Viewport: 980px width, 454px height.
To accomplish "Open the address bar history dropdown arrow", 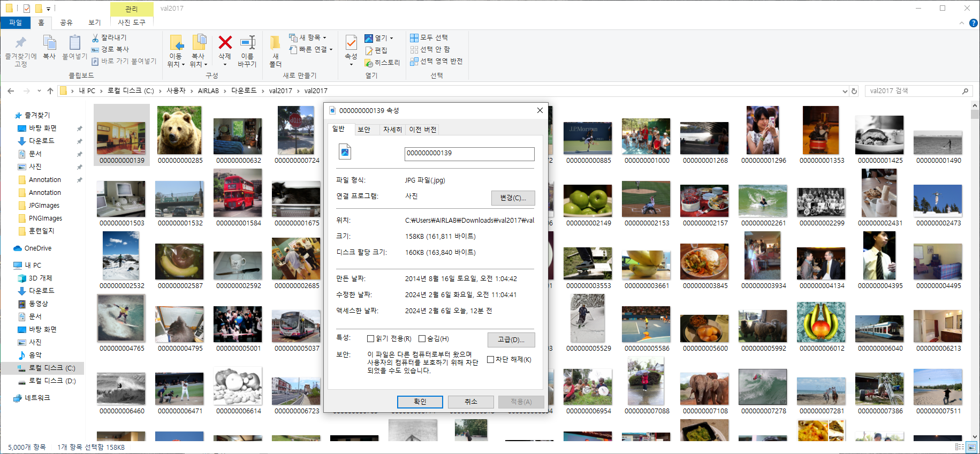I will pyautogui.click(x=845, y=92).
